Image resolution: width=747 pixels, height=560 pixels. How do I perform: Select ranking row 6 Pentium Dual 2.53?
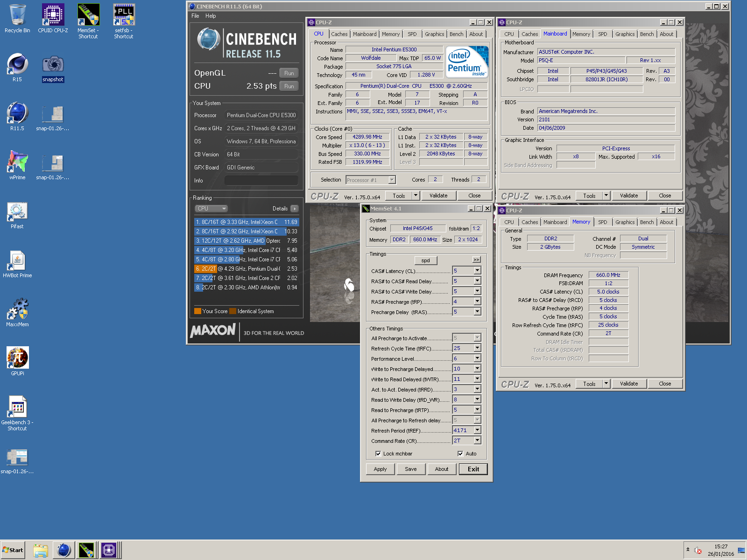(x=247, y=269)
